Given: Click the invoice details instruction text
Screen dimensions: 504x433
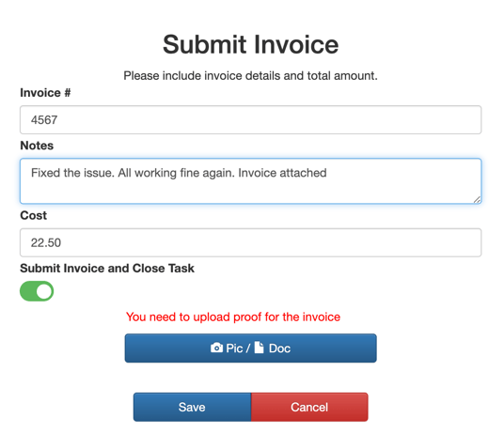Looking at the screenshot, I should tap(250, 76).
